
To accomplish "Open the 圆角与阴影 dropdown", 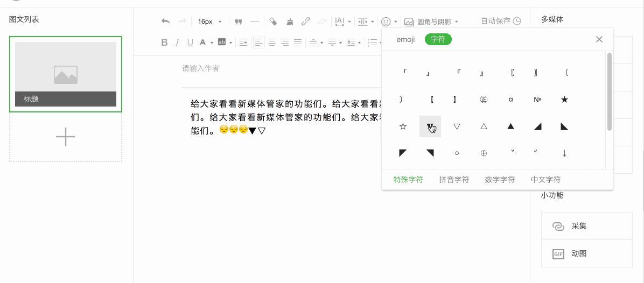I will click(x=437, y=22).
